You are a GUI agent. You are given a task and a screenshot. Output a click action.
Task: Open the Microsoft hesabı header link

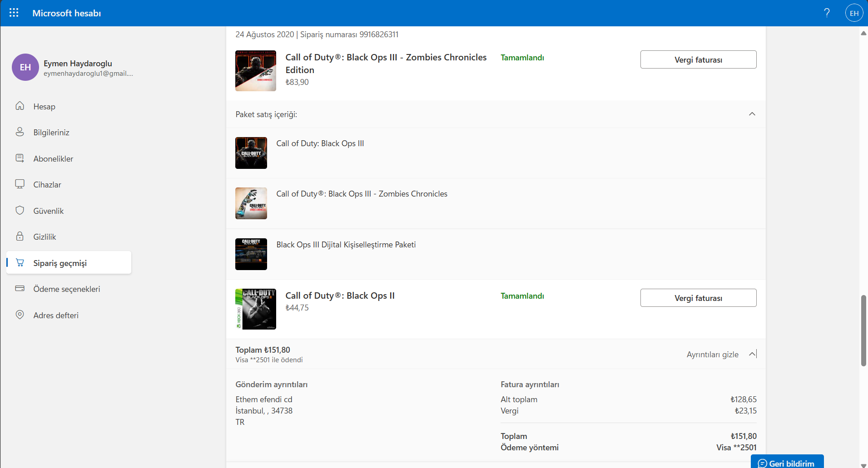click(x=67, y=13)
